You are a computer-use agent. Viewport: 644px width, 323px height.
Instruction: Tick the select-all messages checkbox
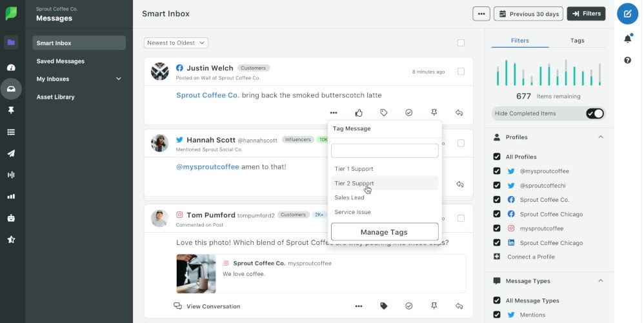[461, 43]
